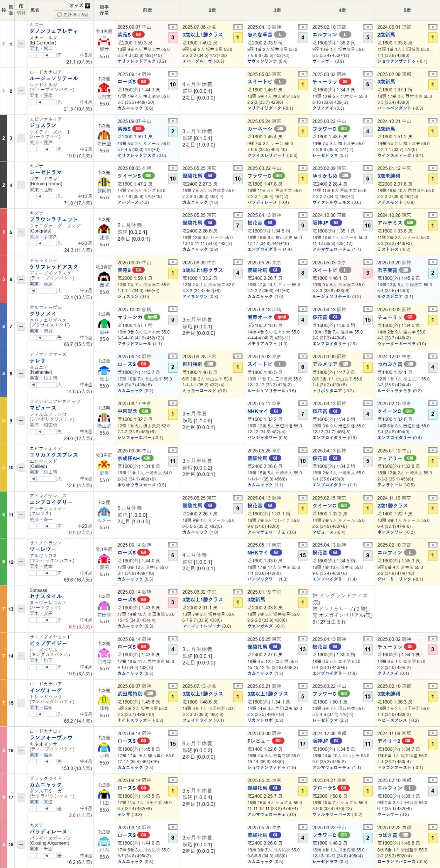The height and width of the screenshot is (868, 440).
Task: Play the video for ダノンフェアレディ's 紫苑S run
Action: (x=172, y=27)
